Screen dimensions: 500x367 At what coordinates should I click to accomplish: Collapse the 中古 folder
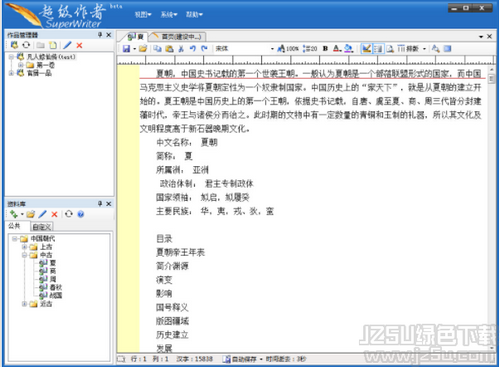[x=24, y=255]
